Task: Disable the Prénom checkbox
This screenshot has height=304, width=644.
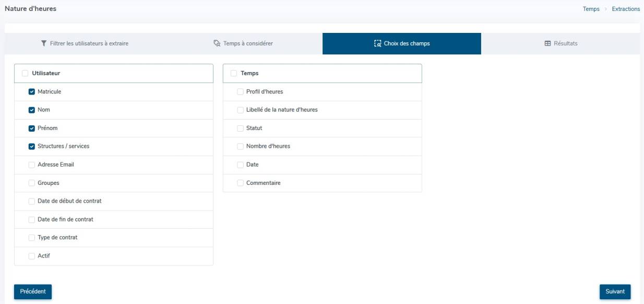Action: point(32,128)
